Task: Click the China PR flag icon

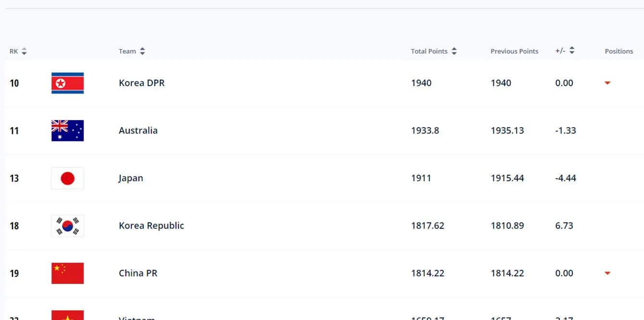Action: 67,273
